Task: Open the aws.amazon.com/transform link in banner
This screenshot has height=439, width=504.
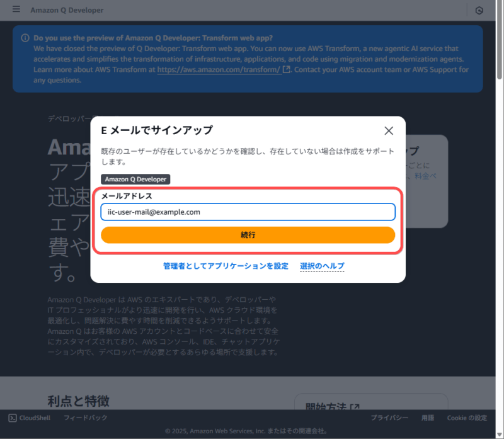Action: pos(219,70)
